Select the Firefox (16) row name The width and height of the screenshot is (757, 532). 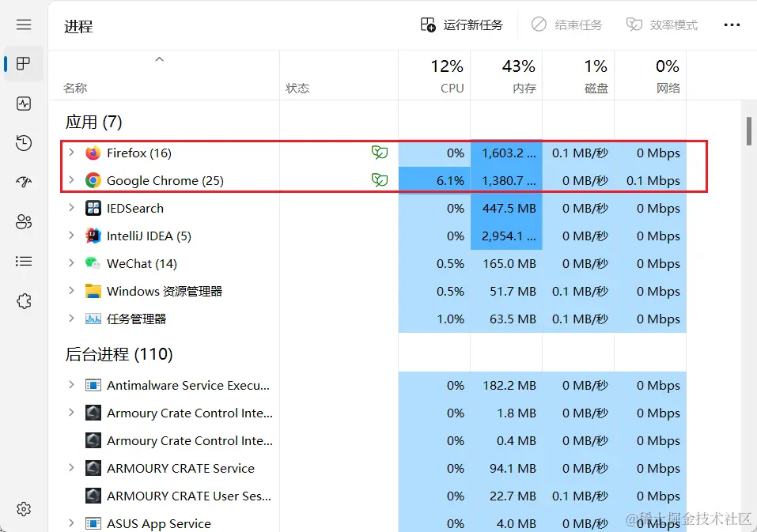pos(139,153)
